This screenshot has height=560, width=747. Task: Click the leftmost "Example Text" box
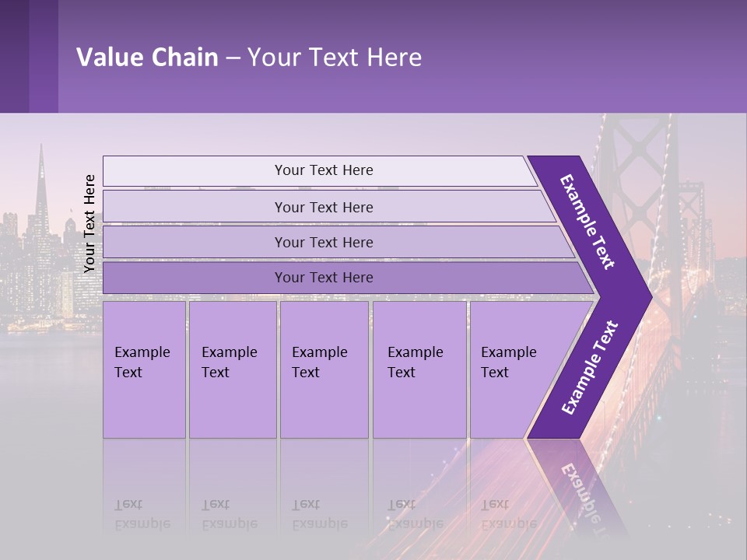tap(144, 369)
